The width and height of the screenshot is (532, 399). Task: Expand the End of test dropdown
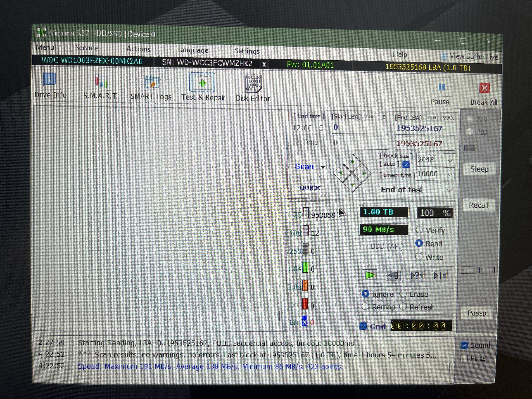[x=449, y=190]
